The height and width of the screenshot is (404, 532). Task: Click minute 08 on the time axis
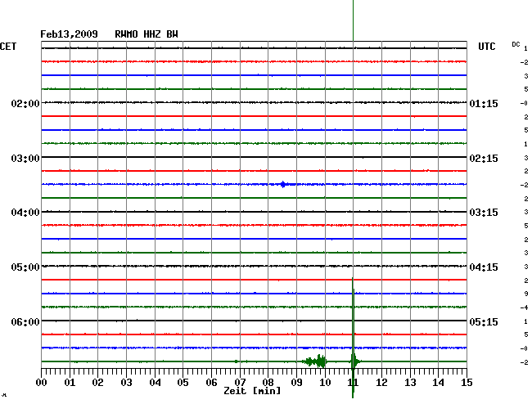click(x=268, y=383)
